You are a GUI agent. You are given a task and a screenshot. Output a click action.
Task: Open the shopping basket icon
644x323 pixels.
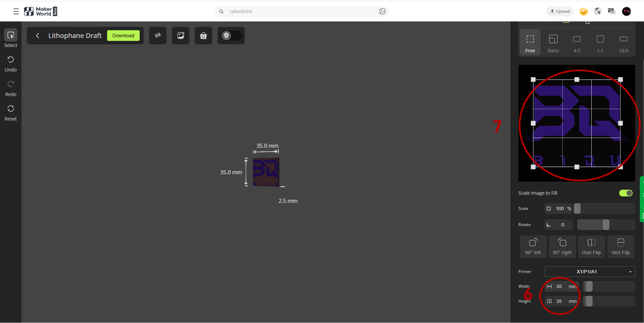point(204,35)
